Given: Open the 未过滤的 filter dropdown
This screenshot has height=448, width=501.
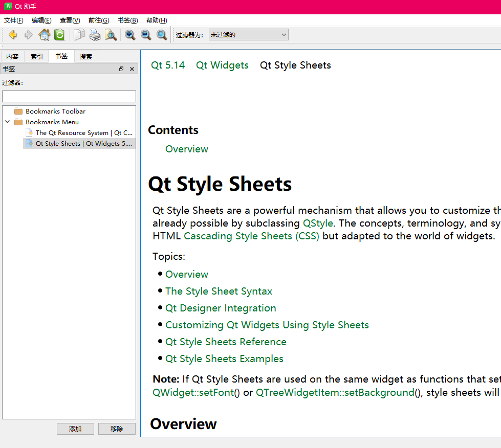Looking at the screenshot, I should [x=248, y=34].
